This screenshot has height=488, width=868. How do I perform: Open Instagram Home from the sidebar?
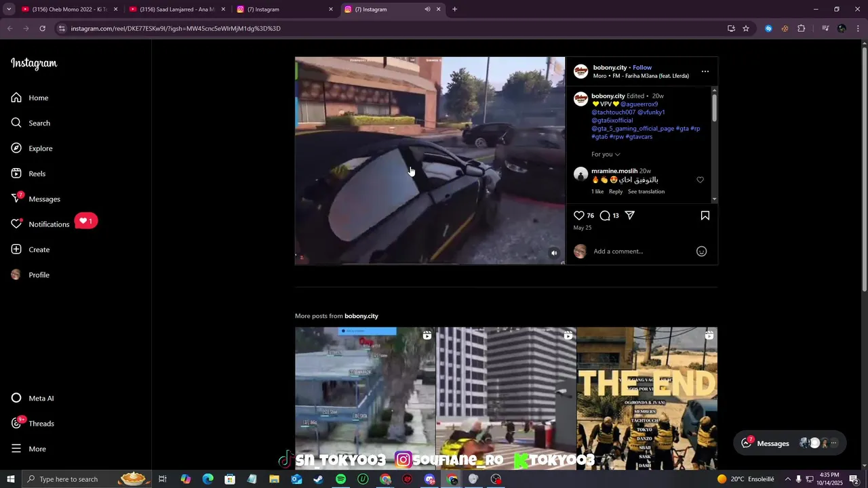(30, 98)
